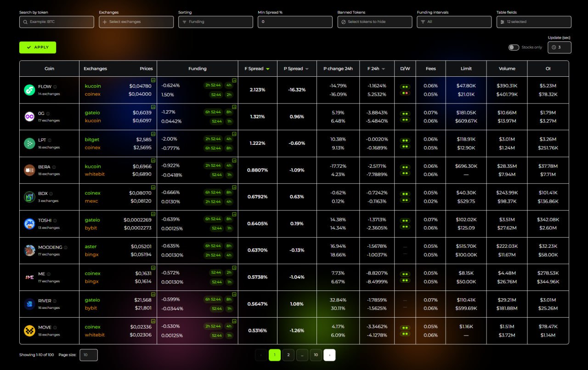Enable the Stocks only toggle
Screen dimensions: 588x370
[513, 47]
